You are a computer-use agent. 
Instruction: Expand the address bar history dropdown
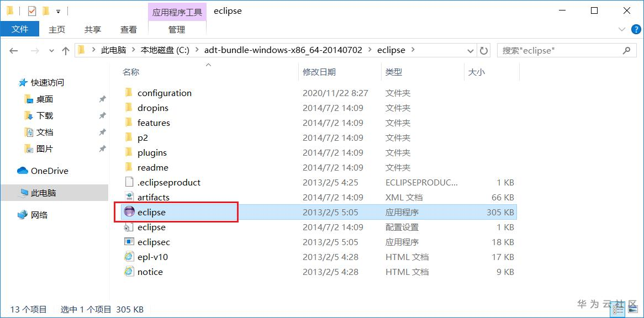point(471,50)
